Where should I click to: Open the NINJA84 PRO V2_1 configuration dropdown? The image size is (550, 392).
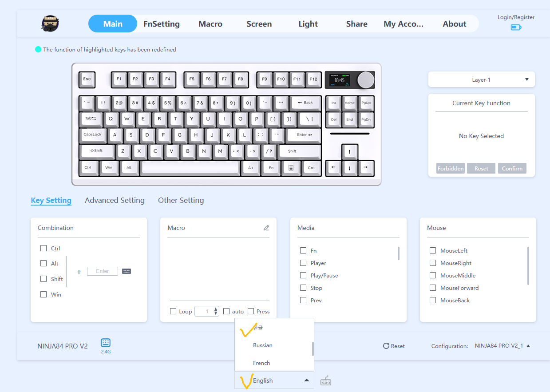pos(502,346)
